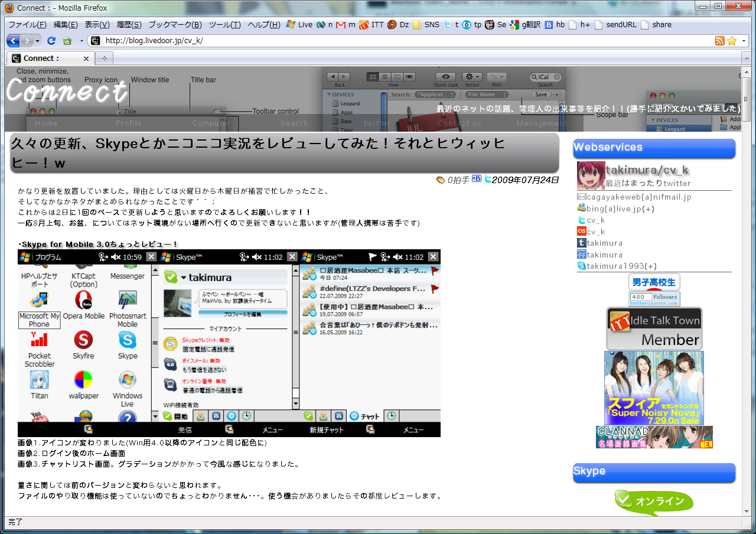The image size is (756, 534).
Task: Open the post title about Skype and ニコニコ実況
Action: tap(258, 153)
